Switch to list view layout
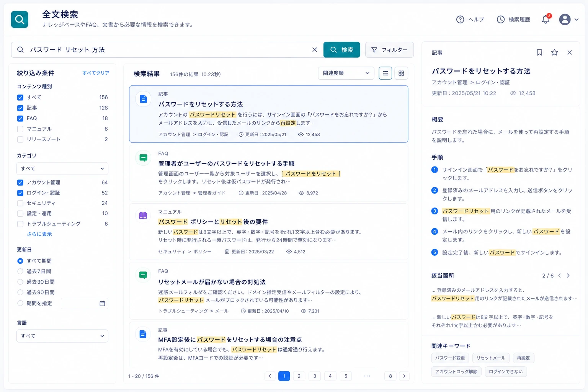 pyautogui.click(x=385, y=73)
